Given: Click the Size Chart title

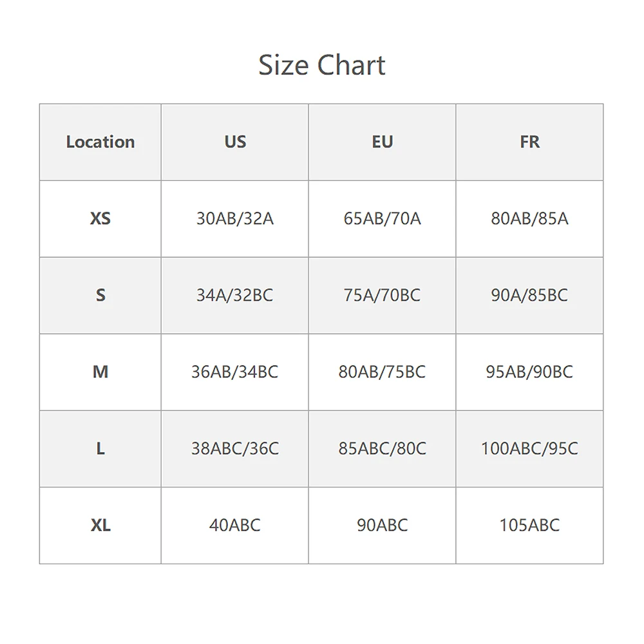Looking at the screenshot, I should pos(322,65).
